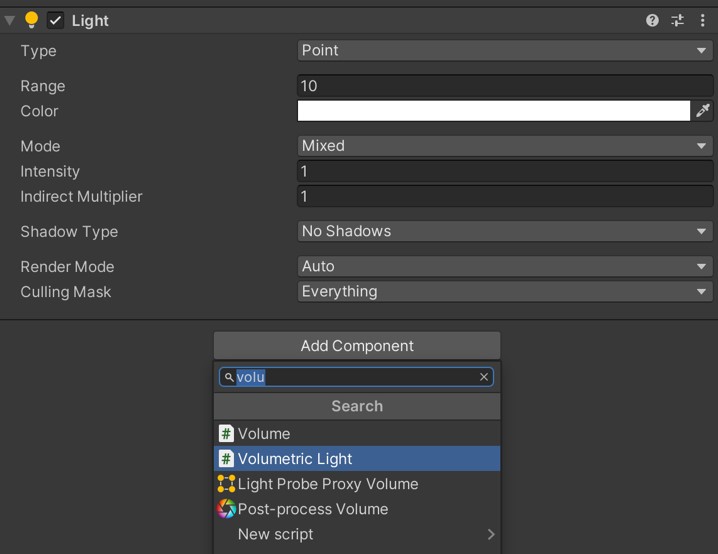This screenshot has width=718, height=554.
Task: Select the Post-process Volume entry
Action: tap(357, 509)
